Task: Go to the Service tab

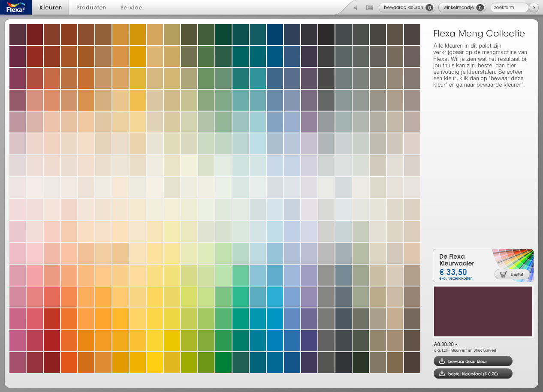Action: point(131,7)
